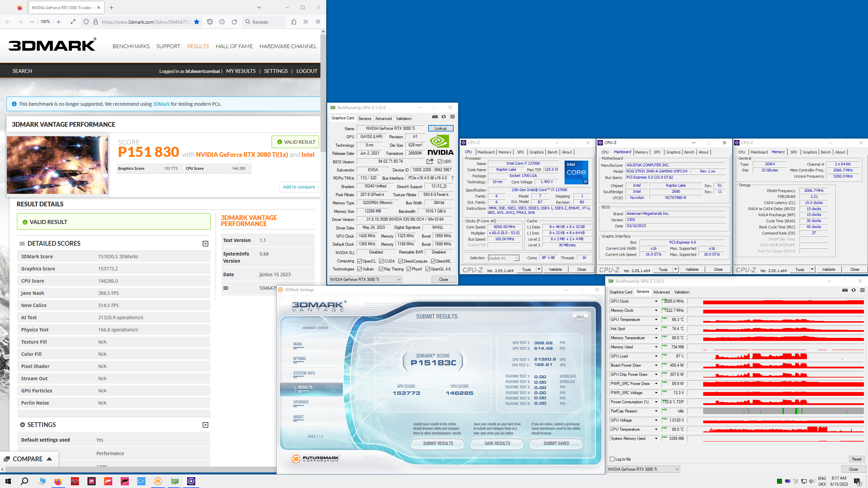Viewport: 868px width, 488px height.
Task: Toggle OpenCL checkbox
Action: point(359,261)
